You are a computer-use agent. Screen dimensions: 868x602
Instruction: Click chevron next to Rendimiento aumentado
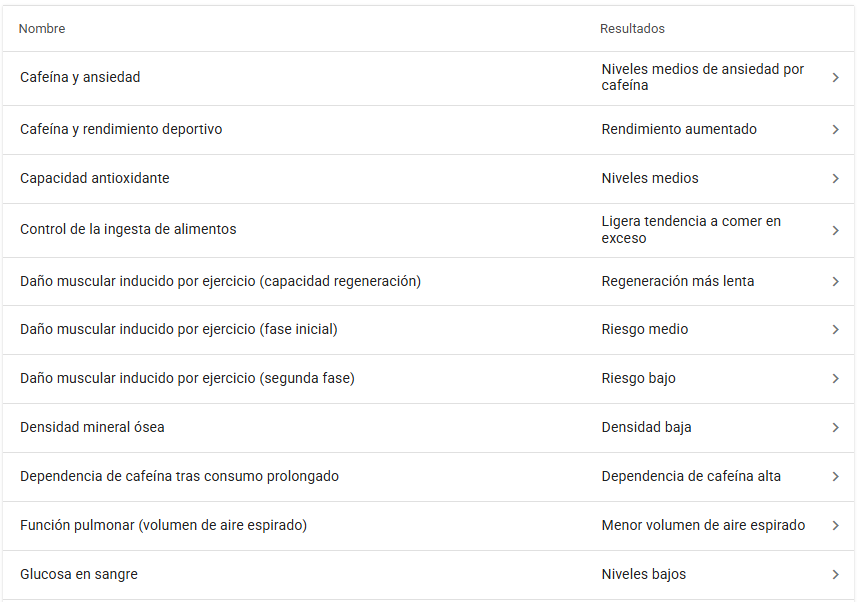click(835, 130)
